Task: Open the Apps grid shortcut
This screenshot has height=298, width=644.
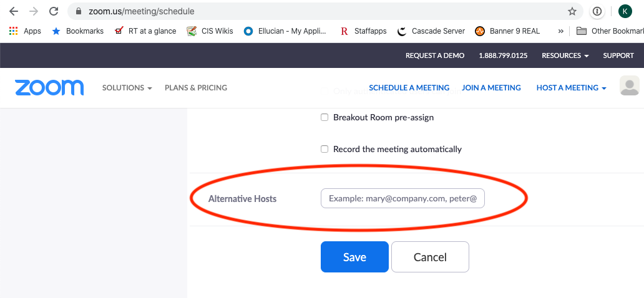Action: coord(25,31)
